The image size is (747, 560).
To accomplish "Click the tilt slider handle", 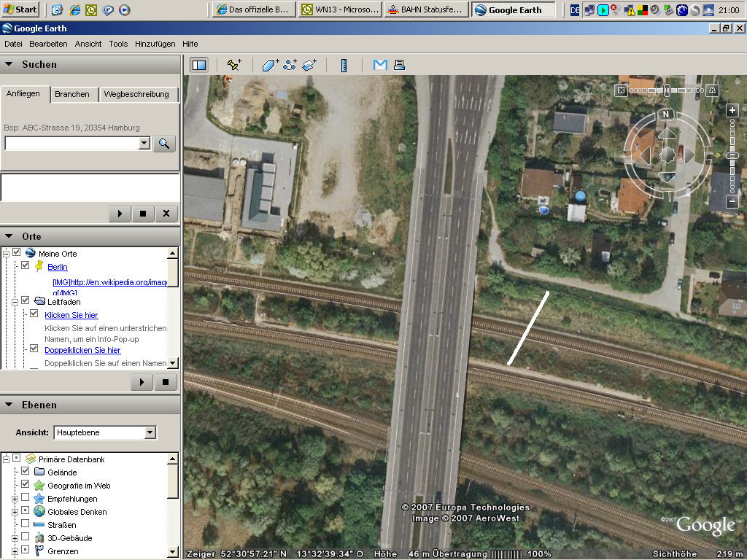I will [x=667, y=90].
